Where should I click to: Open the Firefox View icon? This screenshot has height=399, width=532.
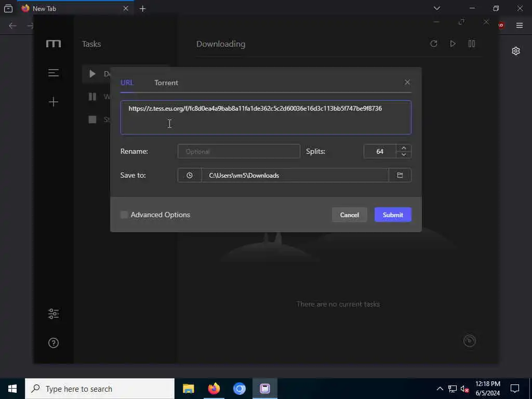pyautogui.click(x=8, y=8)
